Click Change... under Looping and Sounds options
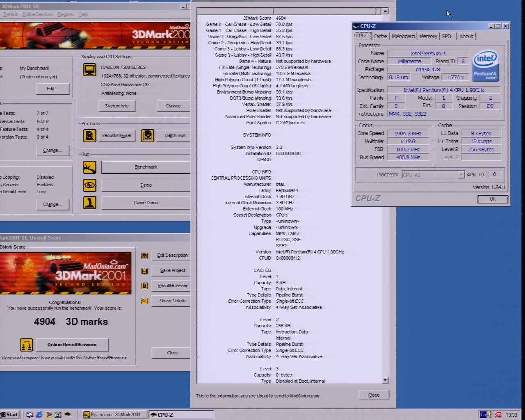The width and height of the screenshot is (525, 420). click(x=52, y=204)
